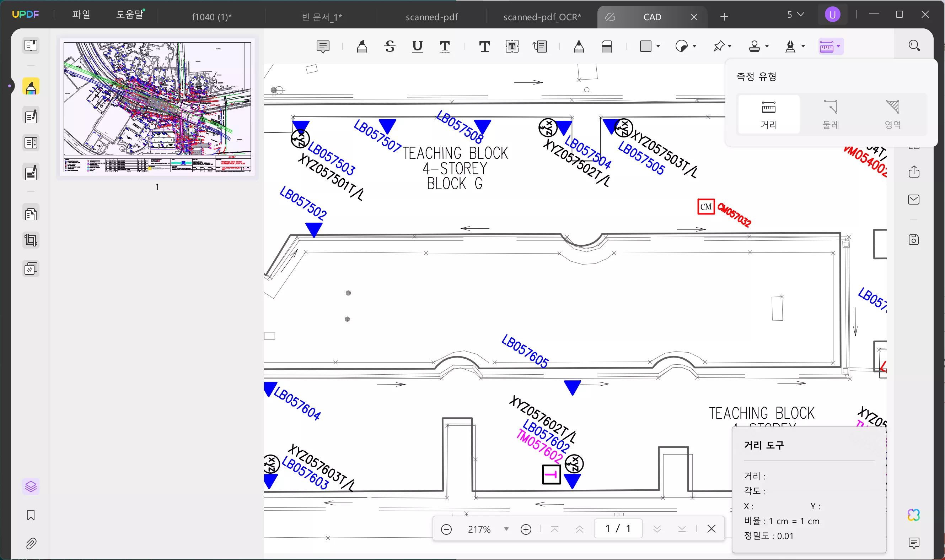Open the Attachments paperclip icon
The width and height of the screenshot is (945, 560).
coord(31,543)
